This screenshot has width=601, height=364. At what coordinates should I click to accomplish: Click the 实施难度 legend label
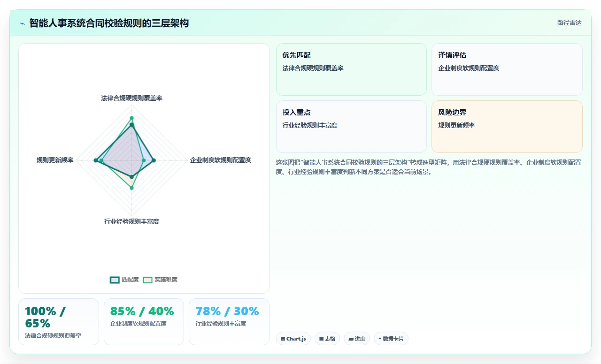click(x=166, y=280)
